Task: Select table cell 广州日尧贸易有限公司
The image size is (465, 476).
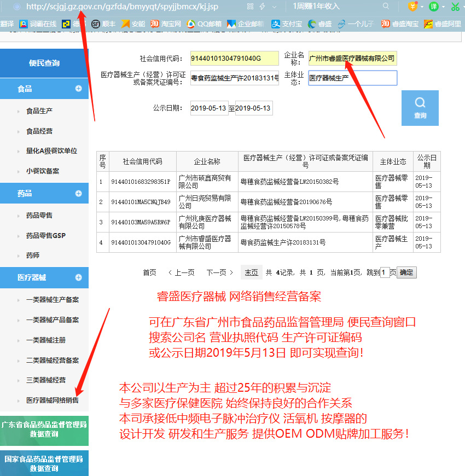Action: (207, 202)
